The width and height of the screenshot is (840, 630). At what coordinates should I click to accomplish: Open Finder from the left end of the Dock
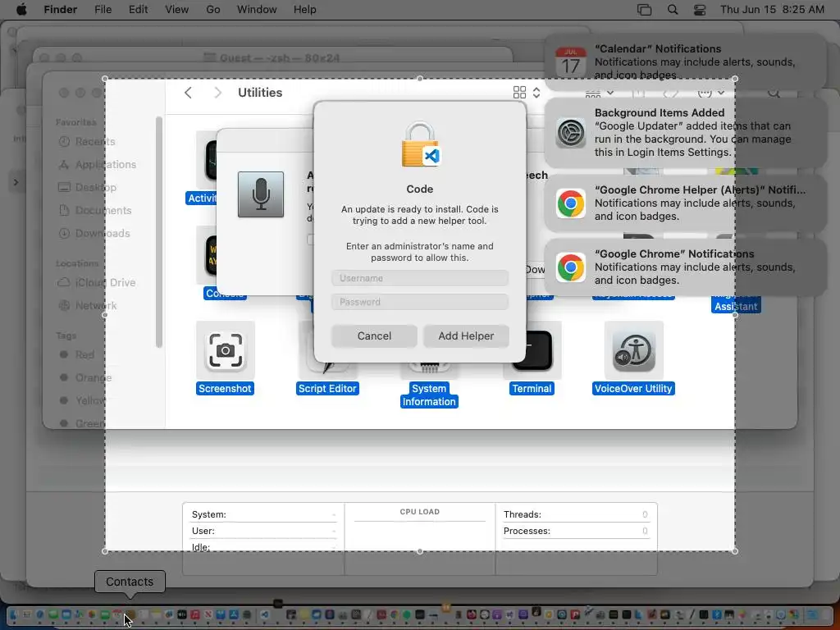coord(13,615)
